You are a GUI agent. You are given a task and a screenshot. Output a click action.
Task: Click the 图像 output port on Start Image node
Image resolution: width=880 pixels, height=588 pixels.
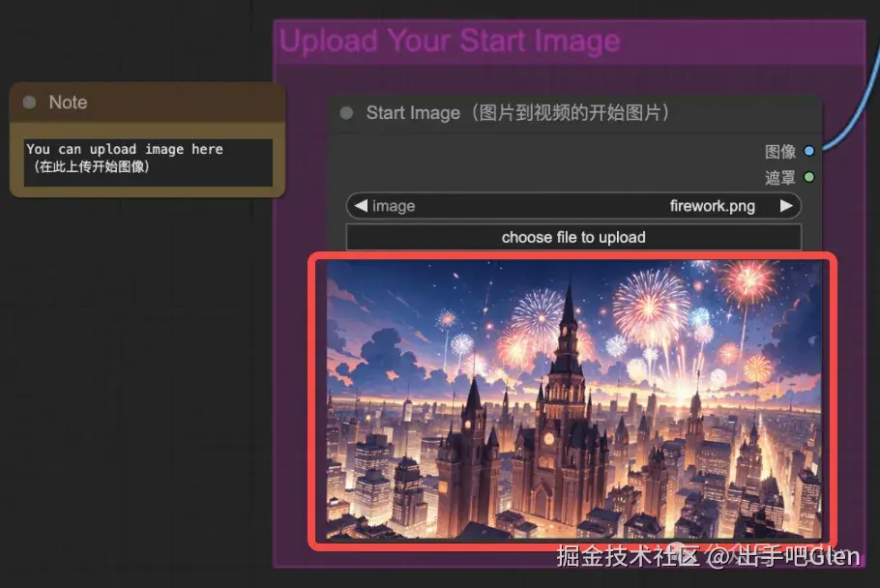click(809, 151)
